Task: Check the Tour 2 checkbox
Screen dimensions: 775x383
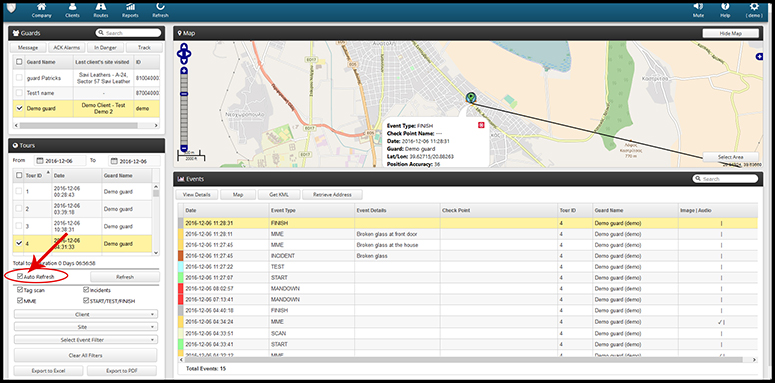Action: click(19, 209)
